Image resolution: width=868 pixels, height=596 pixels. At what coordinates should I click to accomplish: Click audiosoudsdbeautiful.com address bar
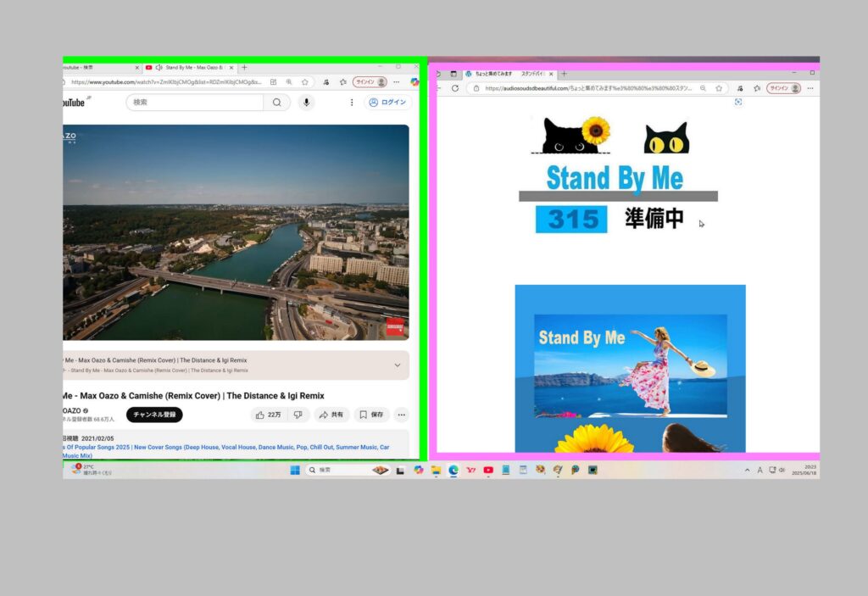588,88
